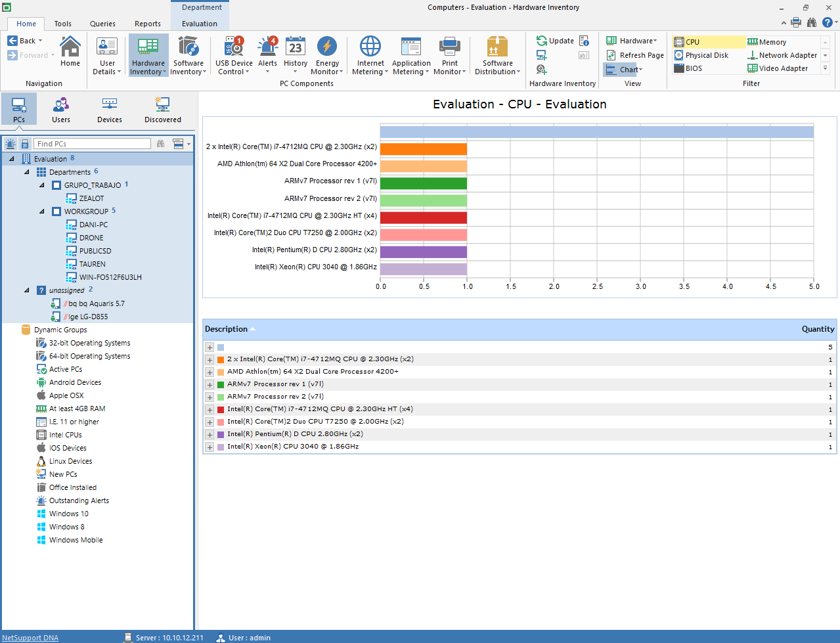This screenshot has width=840, height=643.
Task: Collapse the Evaluation tree node
Action: point(11,159)
